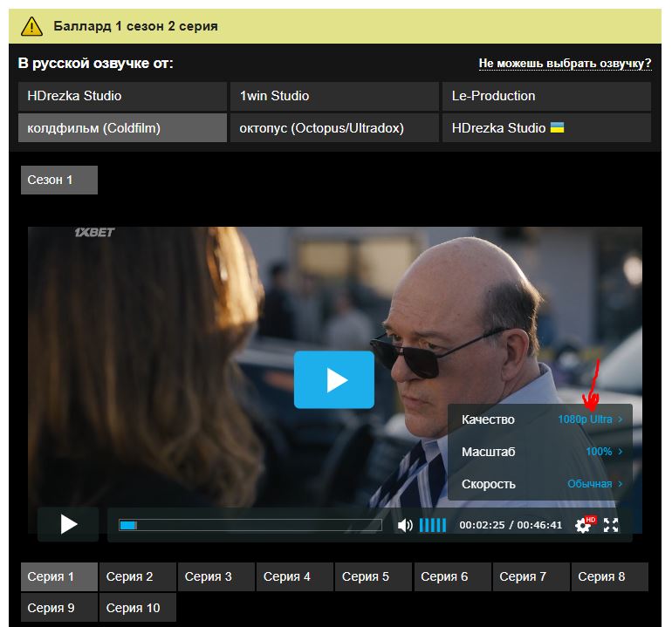The width and height of the screenshot is (672, 627).
Task: Select HDrezka Studio Ukrainian flag voiceover
Action: pyautogui.click(x=546, y=127)
